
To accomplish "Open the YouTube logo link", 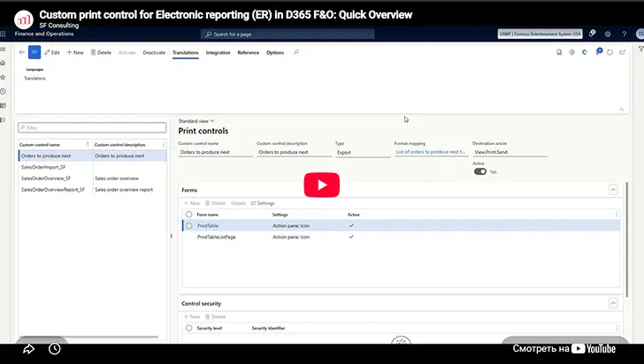I will tap(594, 349).
